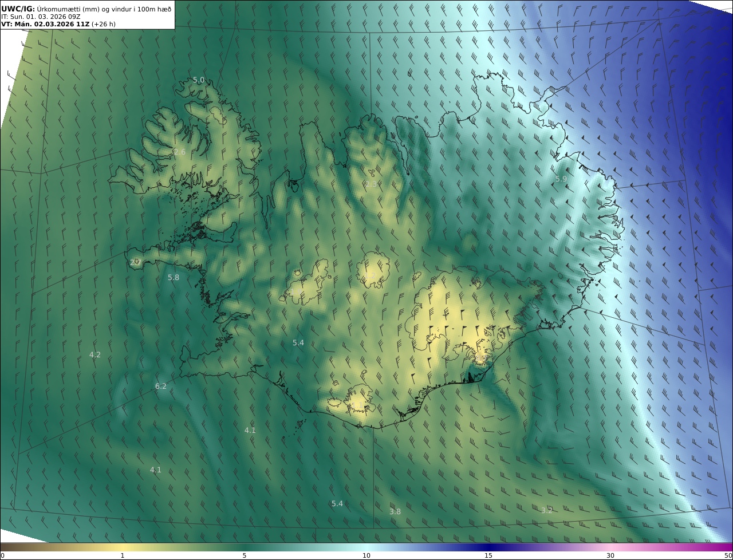Click the "UWC/IG:" title label
The height and width of the screenshot is (560, 733).
(18, 9)
